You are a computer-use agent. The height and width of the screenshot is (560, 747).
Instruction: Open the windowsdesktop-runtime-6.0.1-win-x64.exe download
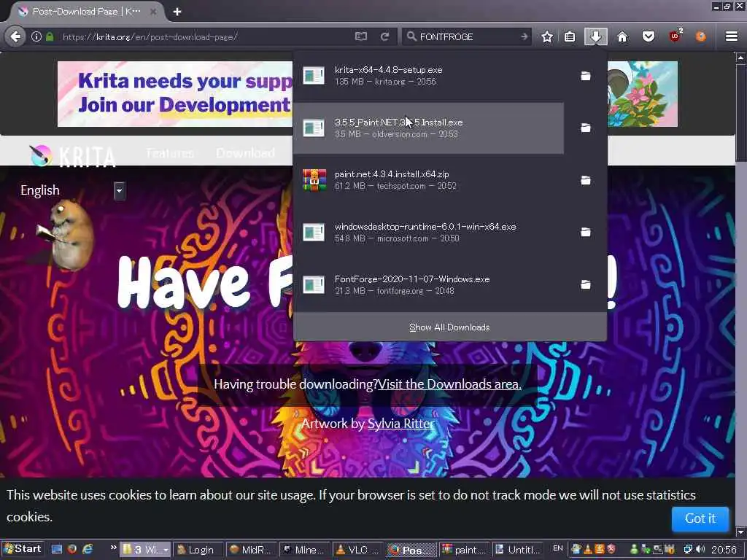pyautogui.click(x=429, y=233)
